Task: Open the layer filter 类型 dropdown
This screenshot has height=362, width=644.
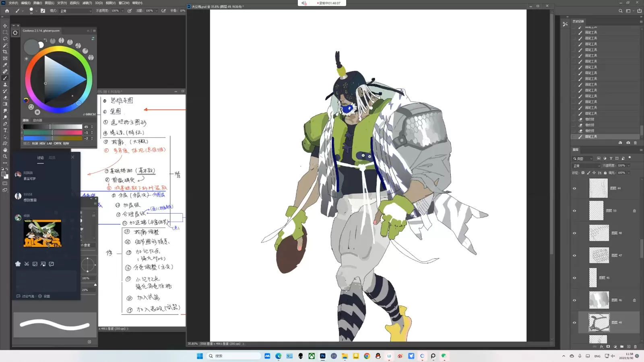Action: pos(583,158)
